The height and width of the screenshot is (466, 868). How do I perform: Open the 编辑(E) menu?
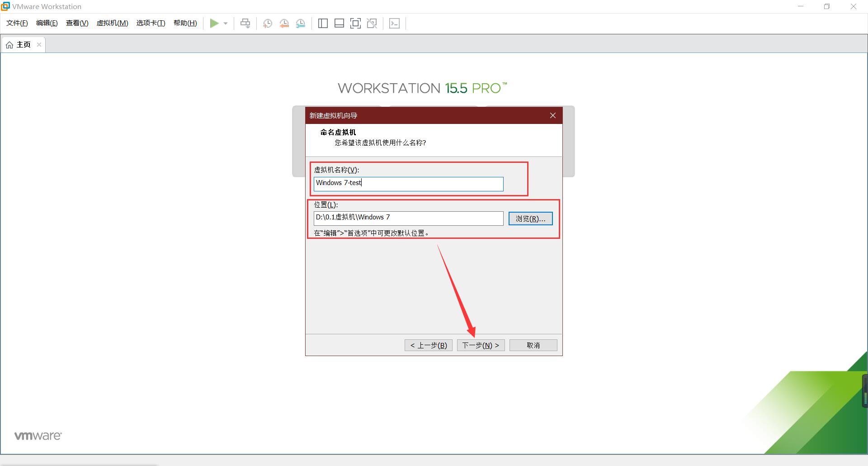pyautogui.click(x=47, y=23)
